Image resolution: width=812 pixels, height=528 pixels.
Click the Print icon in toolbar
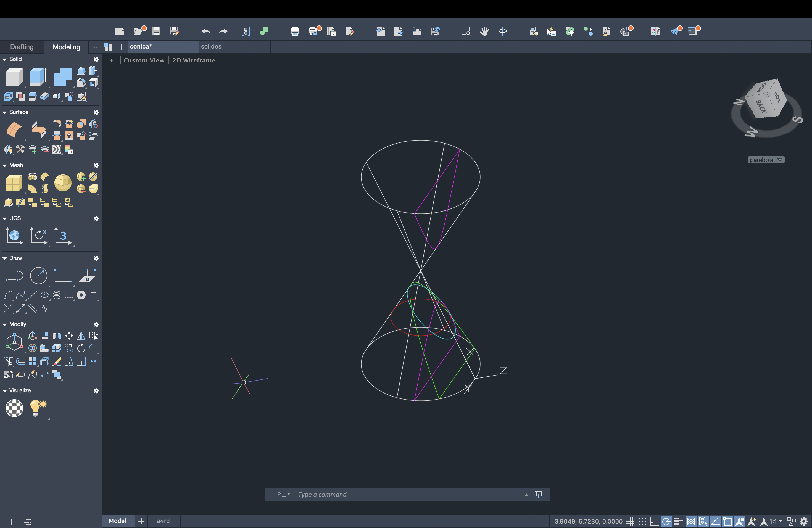click(x=295, y=31)
